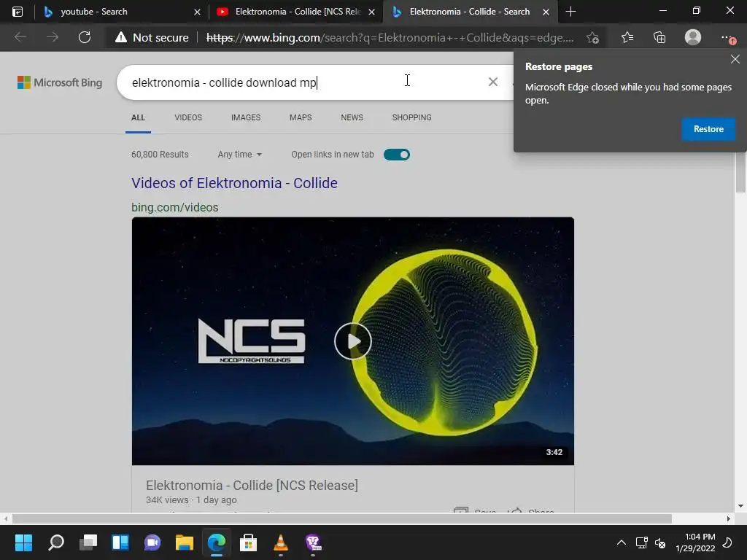Screen dimensions: 747x560
Task: Select the VIDEOS results tab
Action: click(188, 117)
